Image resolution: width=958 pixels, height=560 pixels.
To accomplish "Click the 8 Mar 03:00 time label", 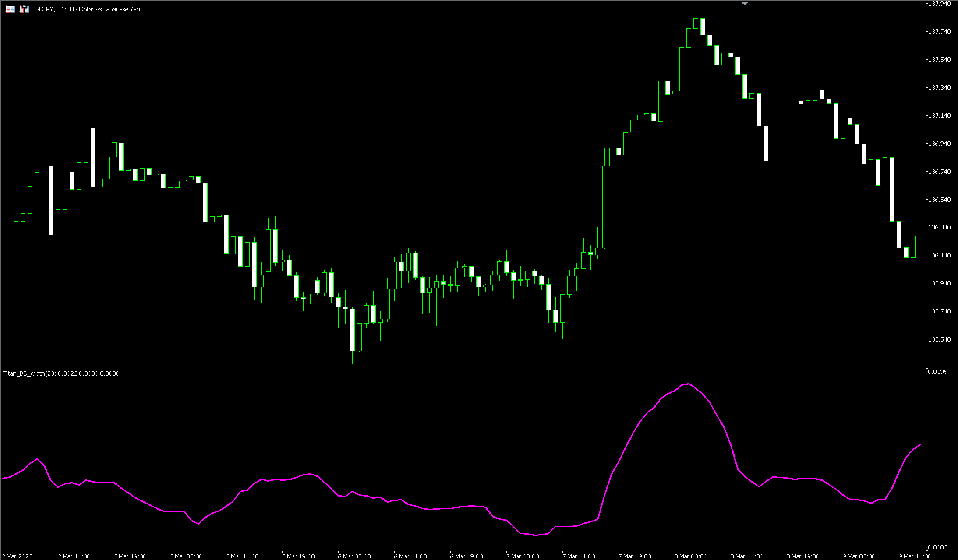I will point(691,556).
